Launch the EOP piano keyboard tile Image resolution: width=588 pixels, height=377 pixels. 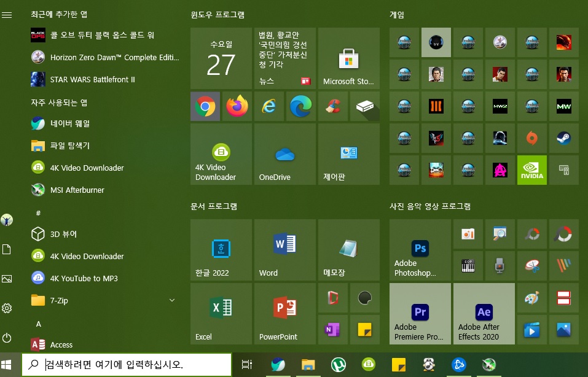coord(468,266)
